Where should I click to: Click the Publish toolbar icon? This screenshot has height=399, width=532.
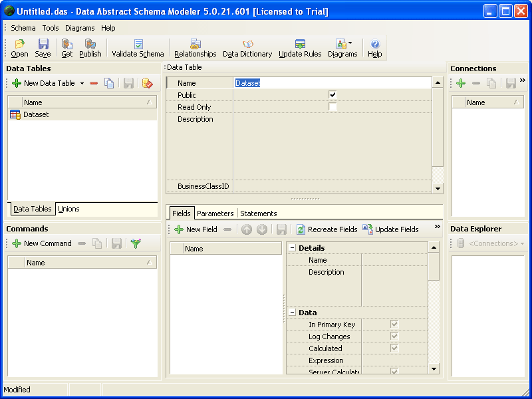click(x=90, y=48)
